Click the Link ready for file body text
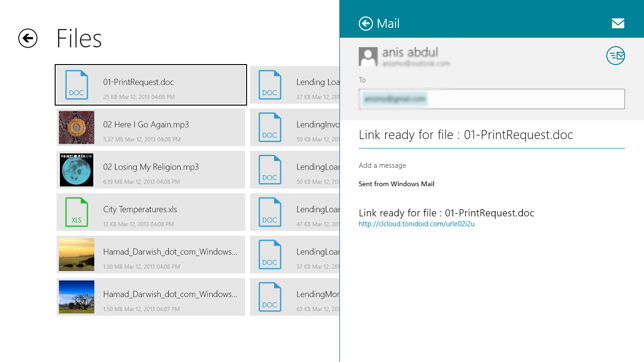 point(446,213)
